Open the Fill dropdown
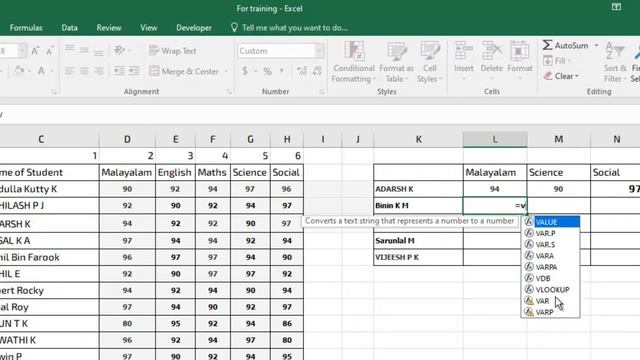Viewport: 640px width, 360px height. pos(557,61)
